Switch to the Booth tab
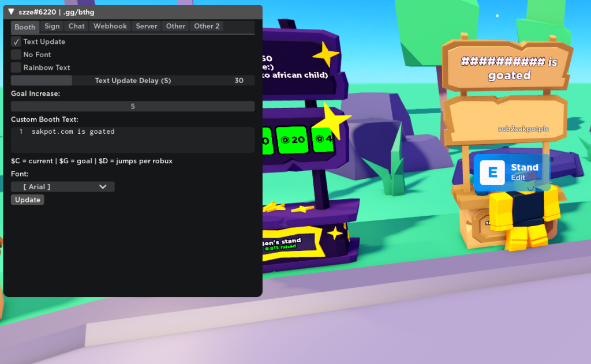 coord(25,27)
